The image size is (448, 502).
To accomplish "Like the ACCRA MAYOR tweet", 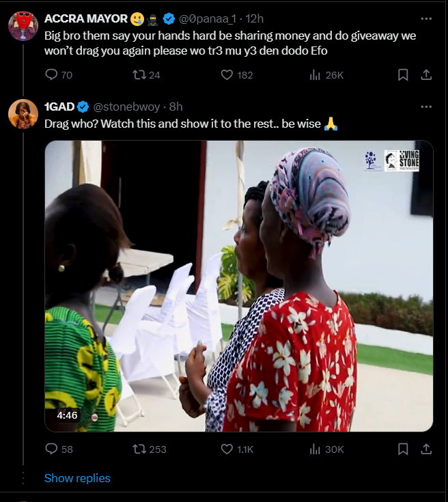I will tap(227, 74).
